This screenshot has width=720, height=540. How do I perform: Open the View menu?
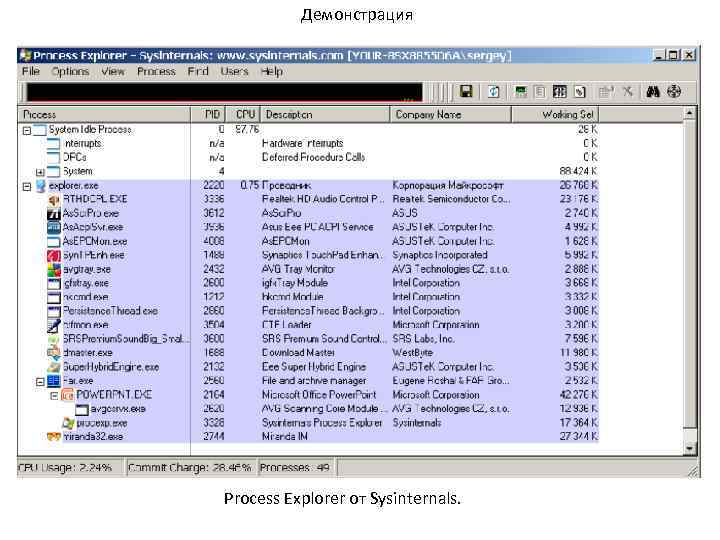(113, 71)
